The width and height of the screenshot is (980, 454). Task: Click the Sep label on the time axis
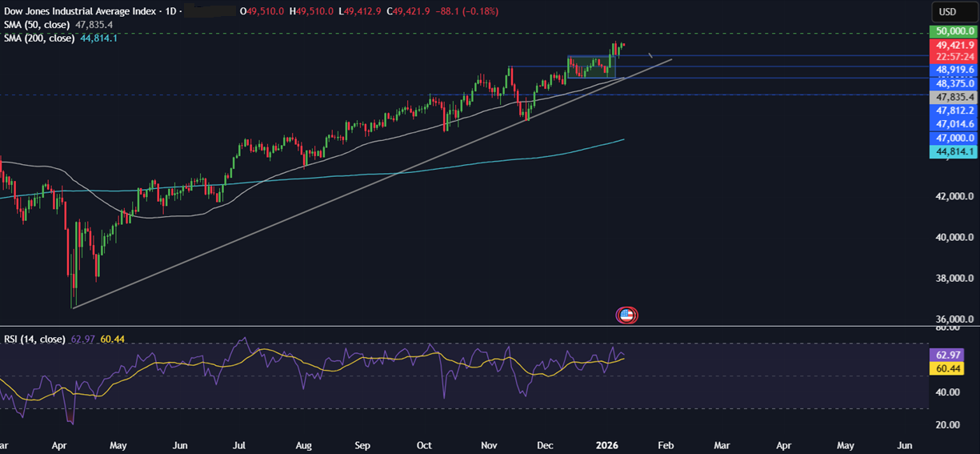click(362, 444)
